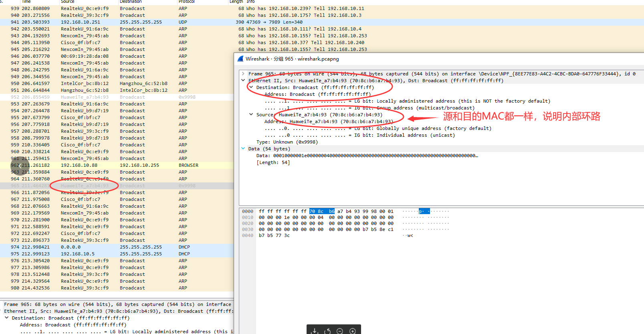The width and height of the screenshot is (644, 334).
Task: Click the Info 'Who has 192.168.10.239? Tell 192.168.10.11'
Action: [305, 8]
